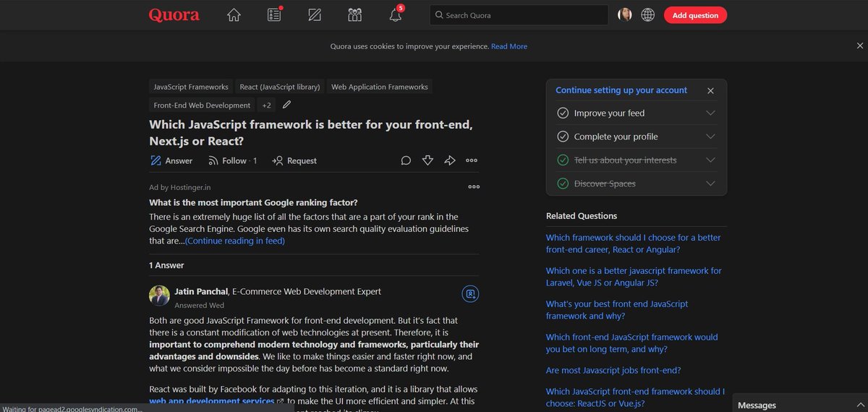Toggle the Complete your profile checkmark
The image size is (868, 412).
pos(563,137)
